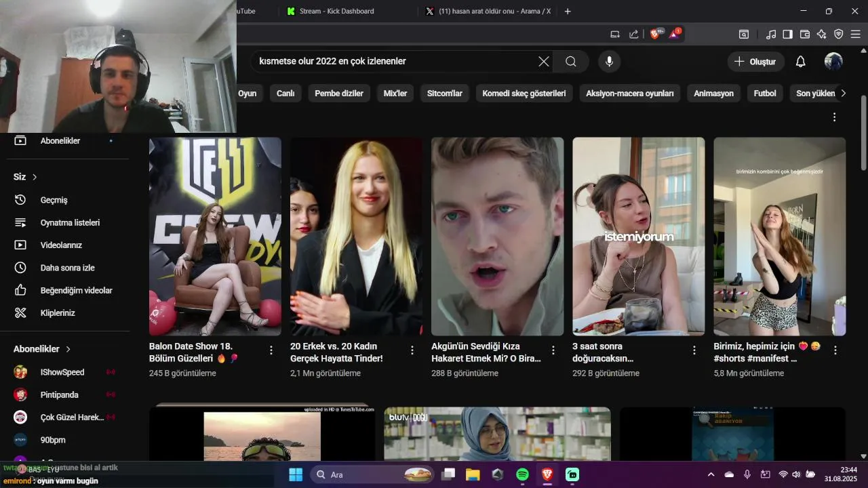868x488 pixels.
Task: Open options for Akgün'ün Sevdiği Kıza short
Action: point(553,350)
